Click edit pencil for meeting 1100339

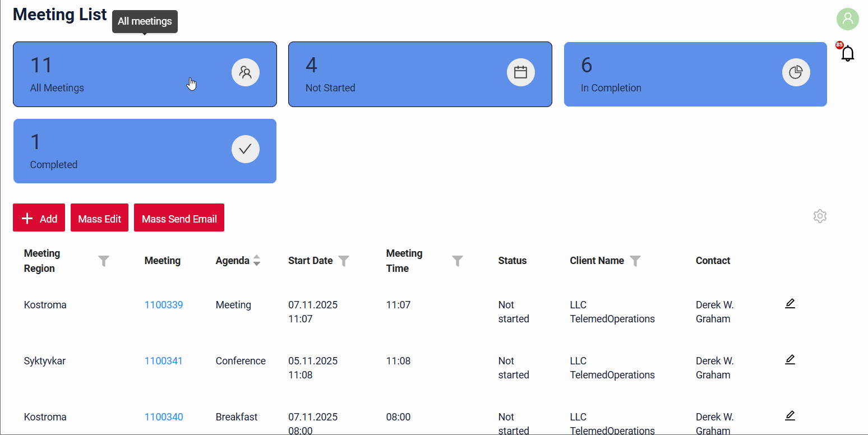click(789, 304)
